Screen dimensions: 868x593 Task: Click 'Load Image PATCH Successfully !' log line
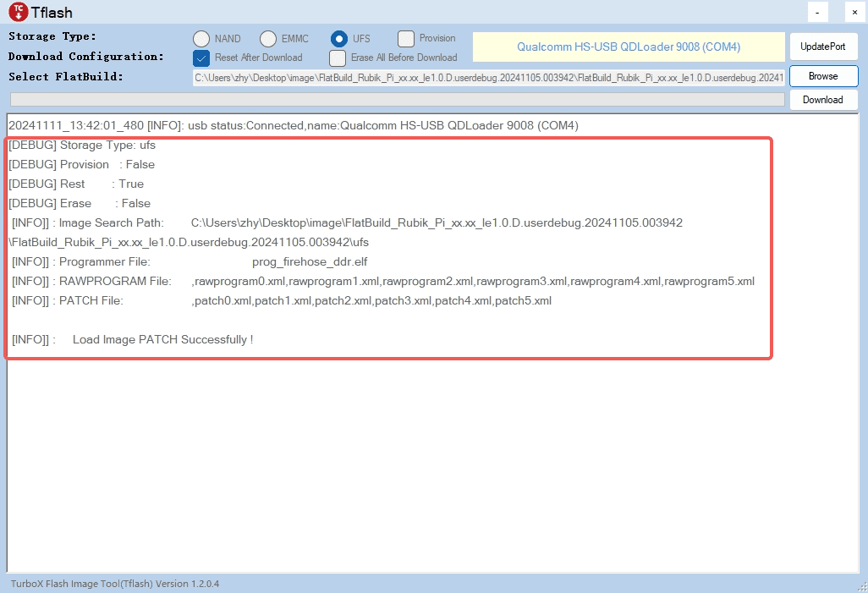coord(132,339)
